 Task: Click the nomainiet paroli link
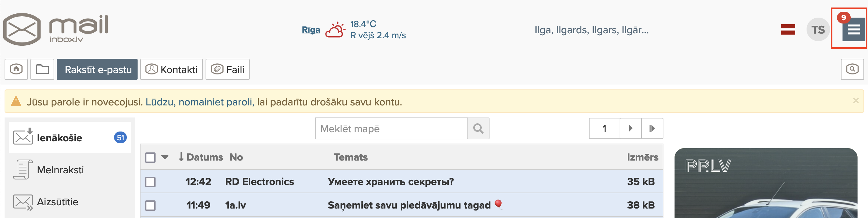(x=216, y=102)
